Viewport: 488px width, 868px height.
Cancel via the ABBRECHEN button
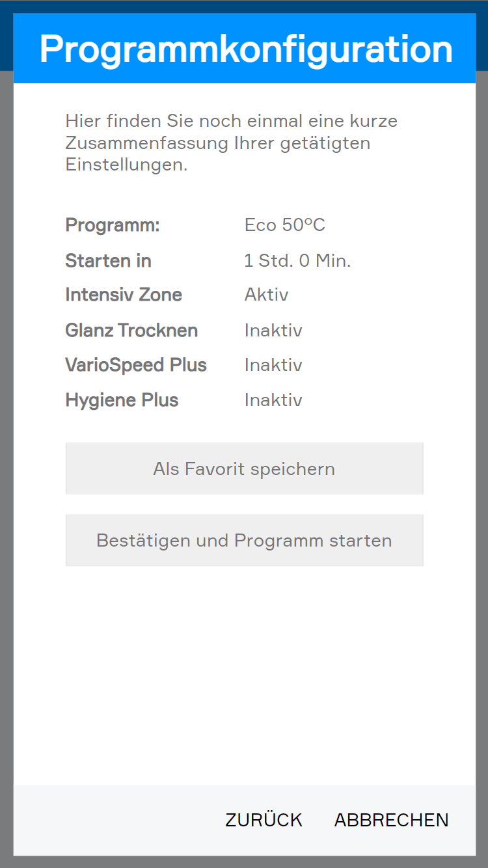pos(391,820)
